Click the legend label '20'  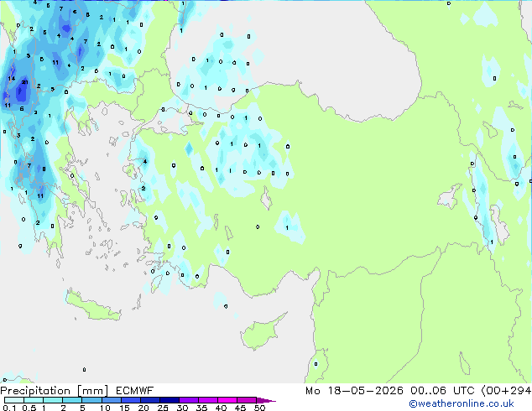(143, 408)
